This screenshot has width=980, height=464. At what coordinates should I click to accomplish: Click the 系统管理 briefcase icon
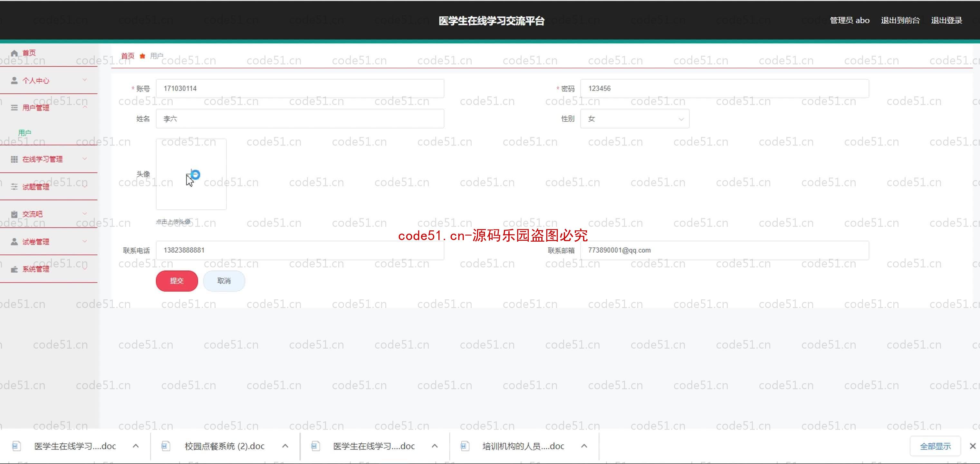click(x=14, y=269)
